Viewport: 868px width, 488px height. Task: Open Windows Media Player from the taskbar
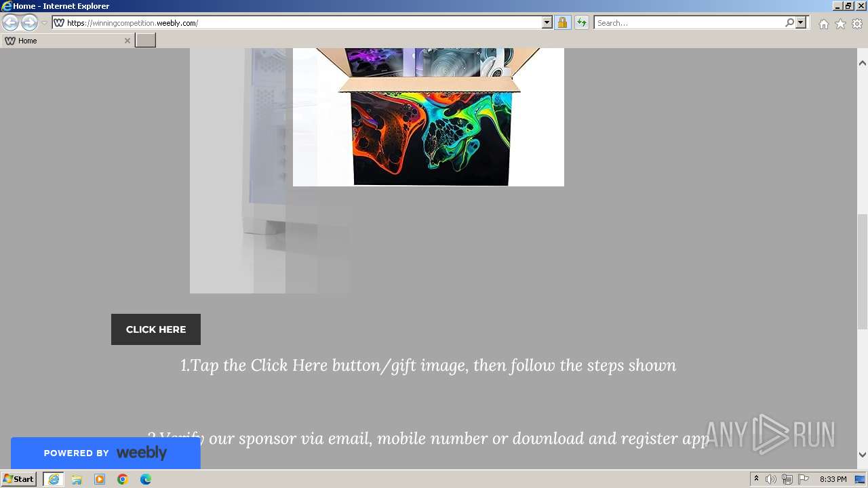100,479
